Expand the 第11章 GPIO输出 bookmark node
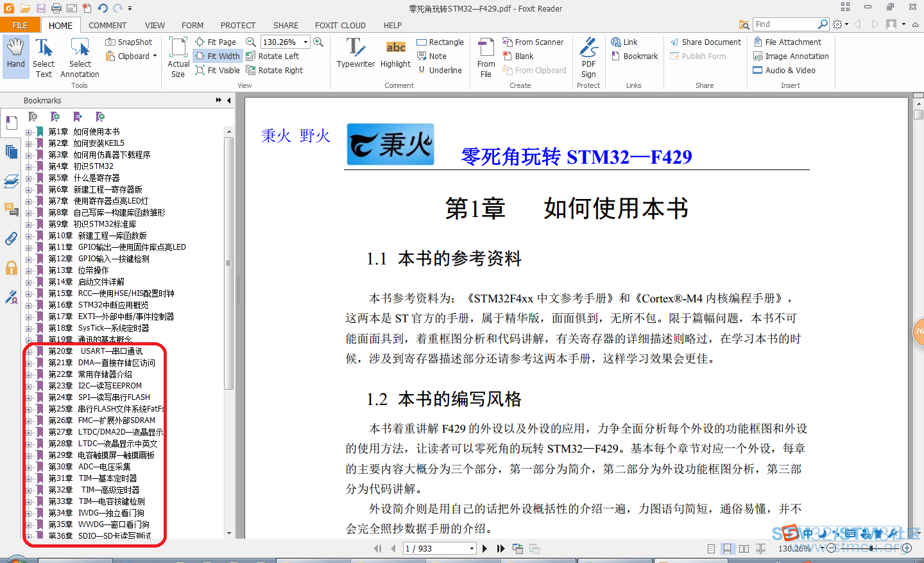 tap(28, 247)
